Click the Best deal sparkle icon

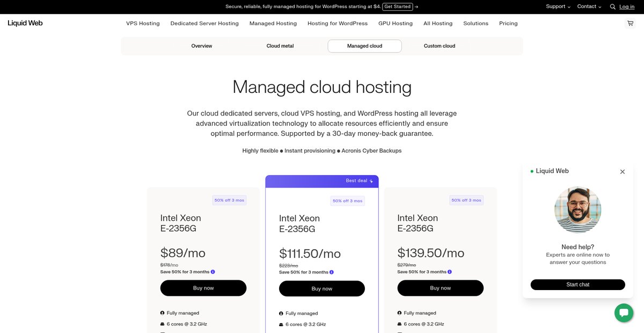(371, 181)
